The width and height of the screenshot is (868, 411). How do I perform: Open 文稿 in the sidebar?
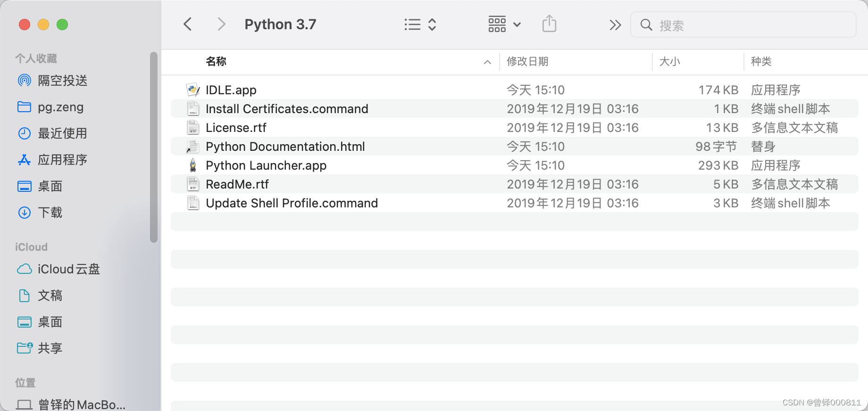pyautogui.click(x=50, y=296)
